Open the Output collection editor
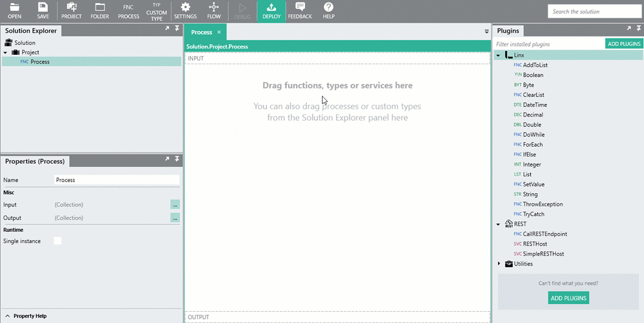The image size is (644, 323). [175, 218]
